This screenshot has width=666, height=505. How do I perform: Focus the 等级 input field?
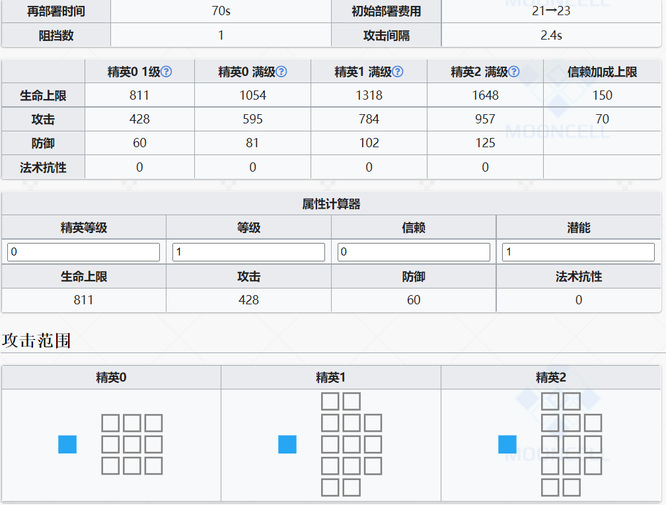[248, 252]
